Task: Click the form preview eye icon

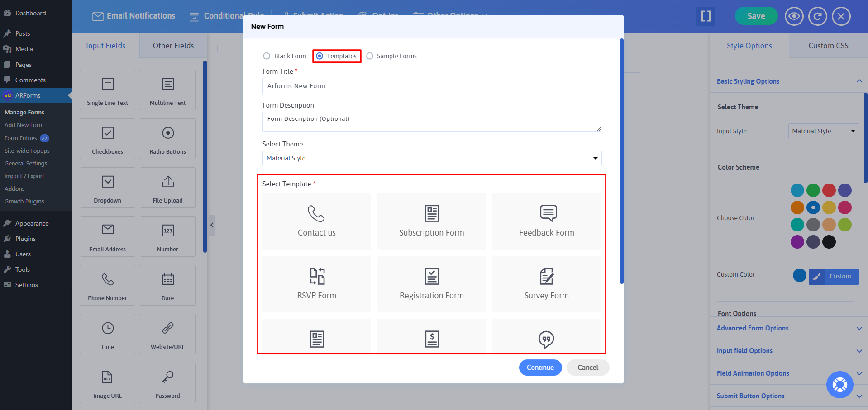Action: point(794,16)
